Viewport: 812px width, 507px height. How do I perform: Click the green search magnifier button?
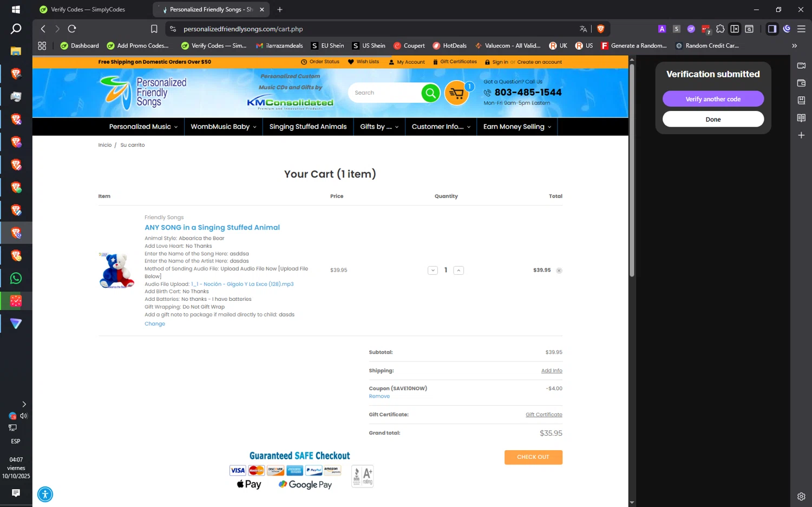tap(430, 93)
